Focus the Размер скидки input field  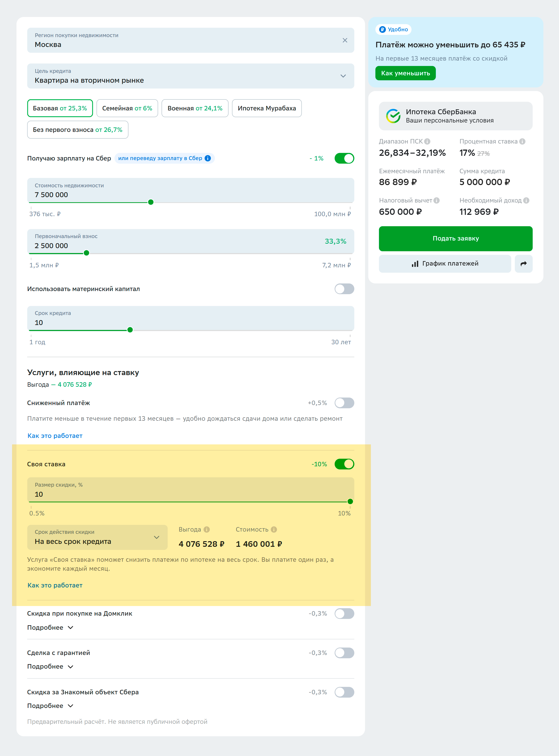click(191, 490)
